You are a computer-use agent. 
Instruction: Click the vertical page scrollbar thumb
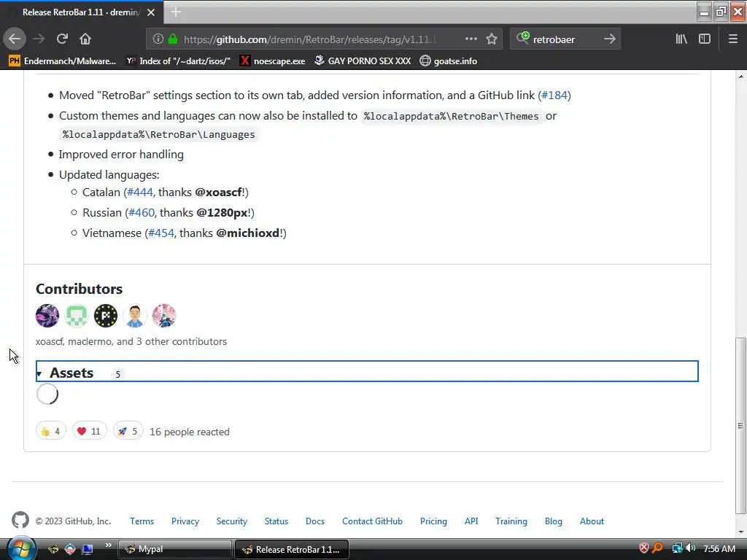pyautogui.click(x=740, y=426)
